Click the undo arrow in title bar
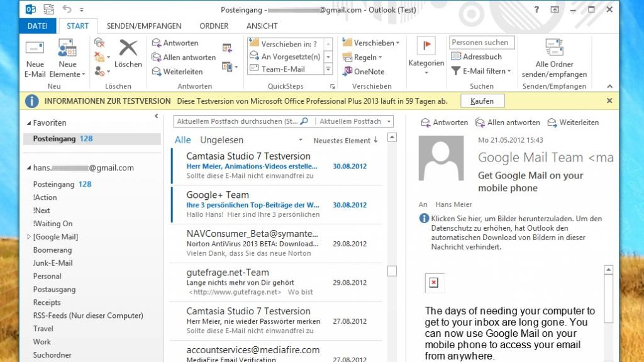Viewport: 644px width, 362px height. point(67,9)
